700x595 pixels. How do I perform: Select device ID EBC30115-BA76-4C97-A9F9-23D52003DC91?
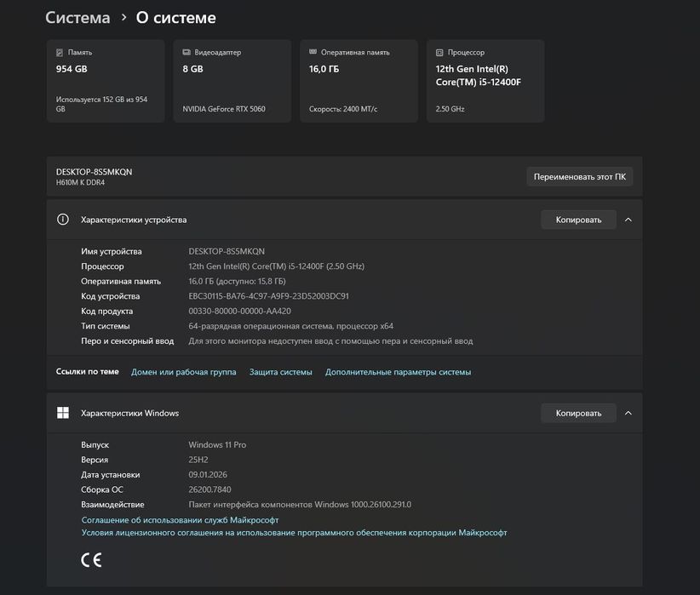pos(269,296)
